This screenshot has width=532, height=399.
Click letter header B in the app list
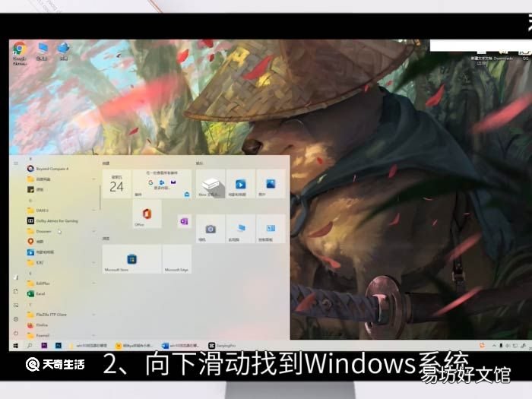point(30,159)
